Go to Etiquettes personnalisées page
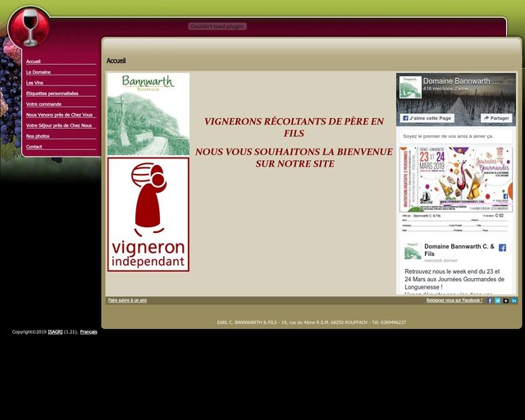Image resolution: width=525 pixels, height=420 pixels. point(52,94)
